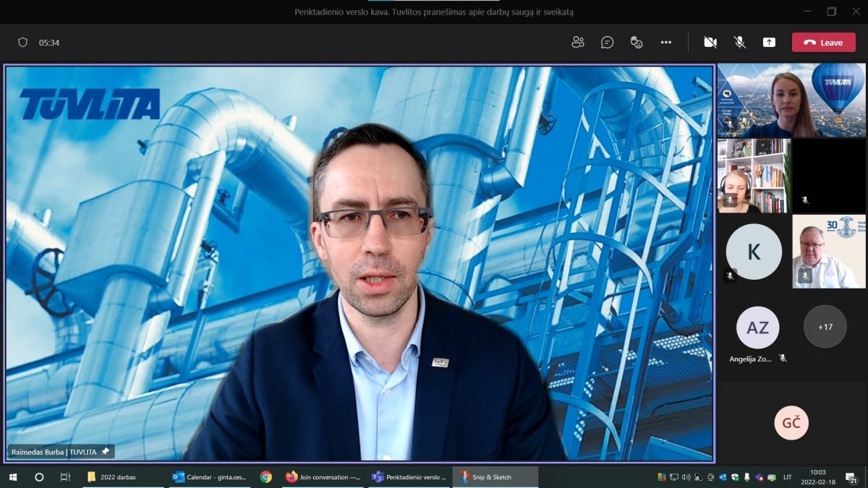Select the K participant avatar
868x488 pixels.
point(754,252)
